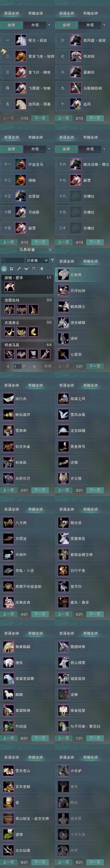
Task: Choose the 雷首飞电·驰辉 horse icon
Action: click(20, 56)
